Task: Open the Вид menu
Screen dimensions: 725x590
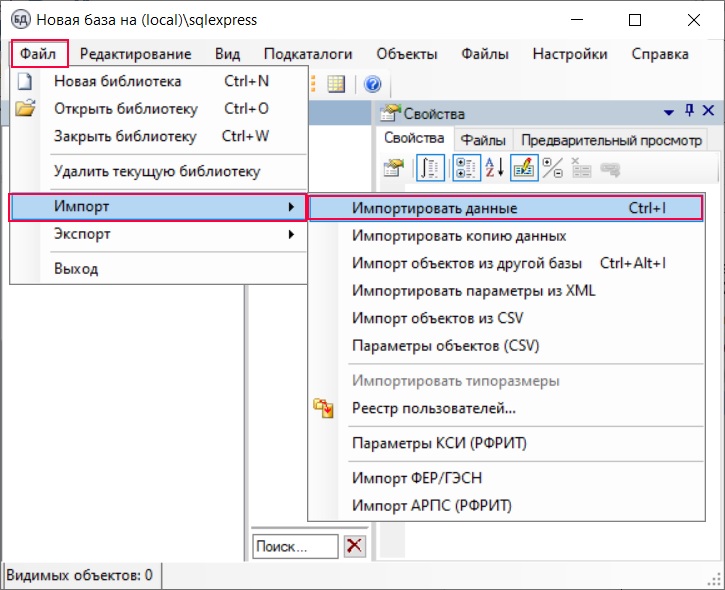Action: point(227,54)
